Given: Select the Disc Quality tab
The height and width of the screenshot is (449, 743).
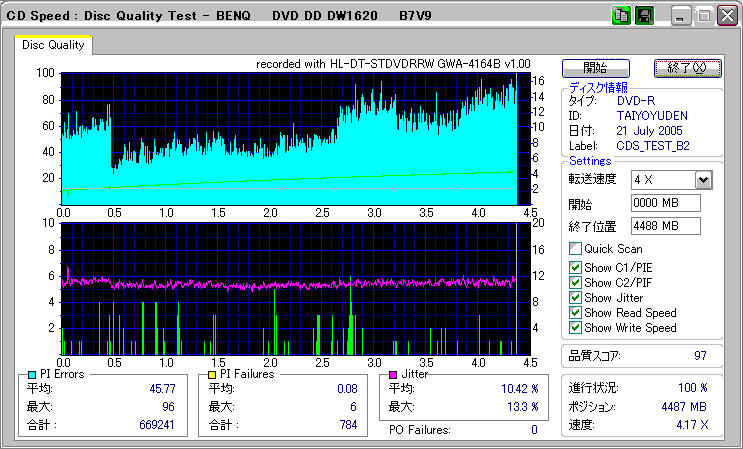Looking at the screenshot, I should [54, 45].
